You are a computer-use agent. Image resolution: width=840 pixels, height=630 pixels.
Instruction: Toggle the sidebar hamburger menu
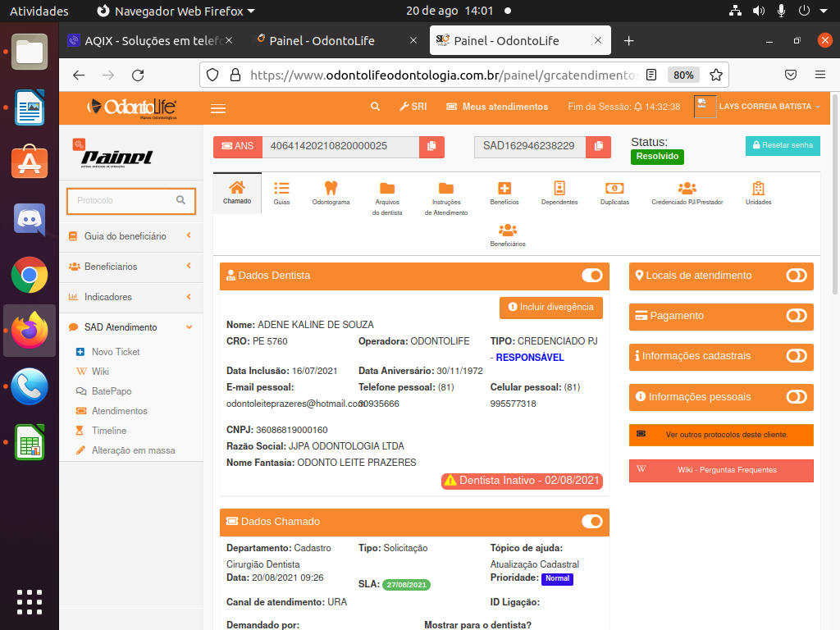coord(218,109)
